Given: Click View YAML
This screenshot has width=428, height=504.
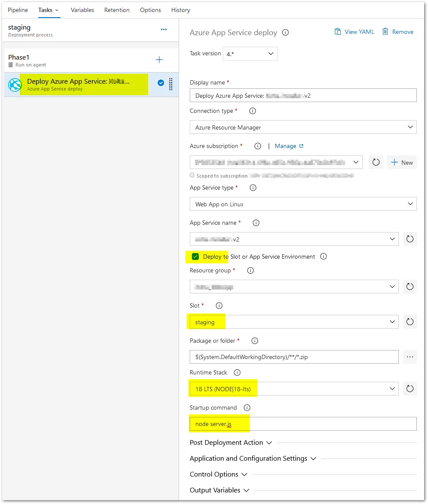Looking at the screenshot, I should [354, 32].
